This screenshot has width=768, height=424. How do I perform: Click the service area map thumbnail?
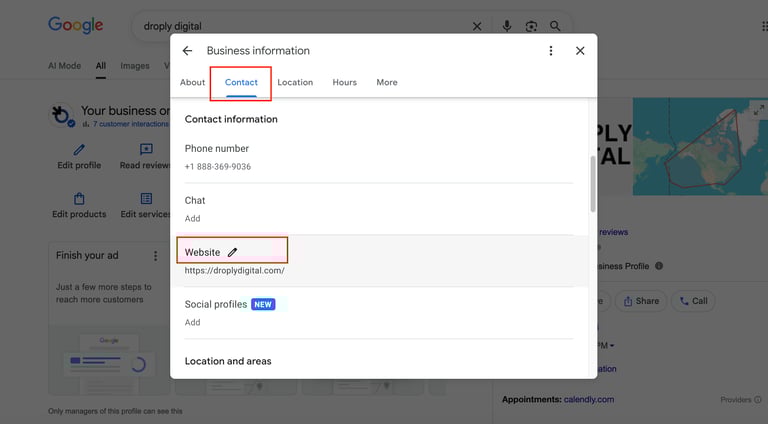[x=700, y=146]
